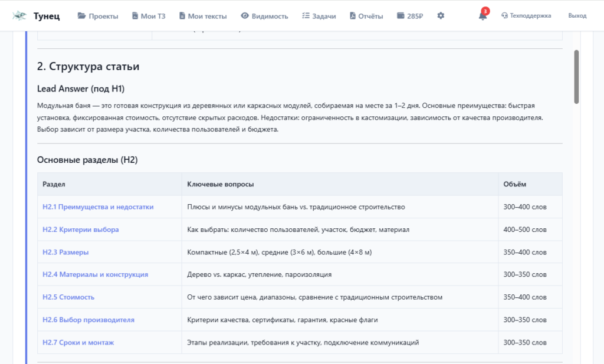This screenshot has height=364, width=604.
Task: Open link H2.6 Выбор производителя
Action: pos(88,320)
